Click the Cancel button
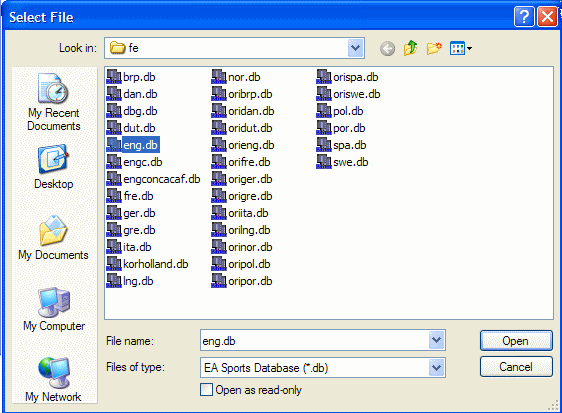The width and height of the screenshot is (562, 413). coord(516,366)
